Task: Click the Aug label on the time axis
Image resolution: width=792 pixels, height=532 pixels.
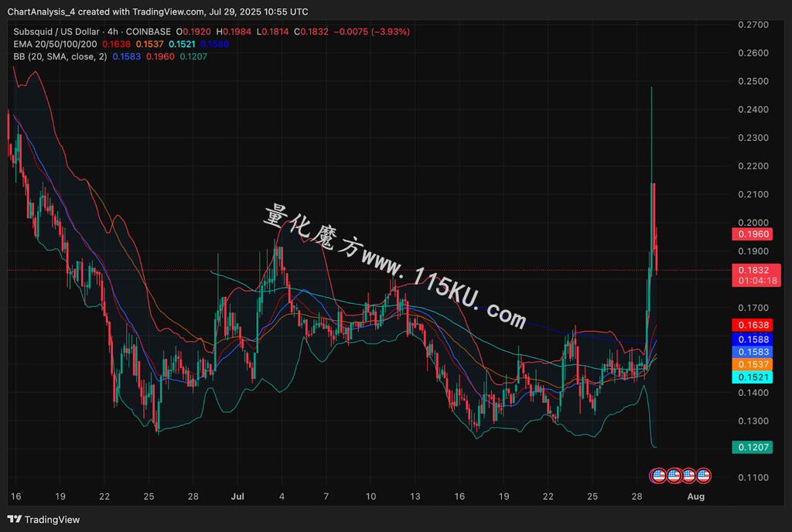Action: (696, 496)
